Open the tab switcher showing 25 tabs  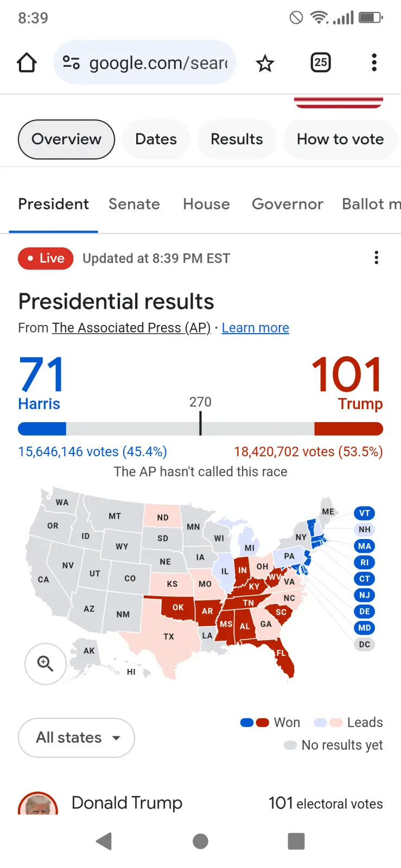pyautogui.click(x=321, y=63)
